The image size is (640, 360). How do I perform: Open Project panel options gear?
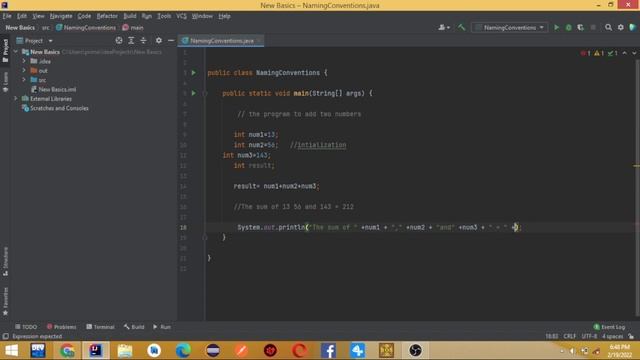point(159,40)
